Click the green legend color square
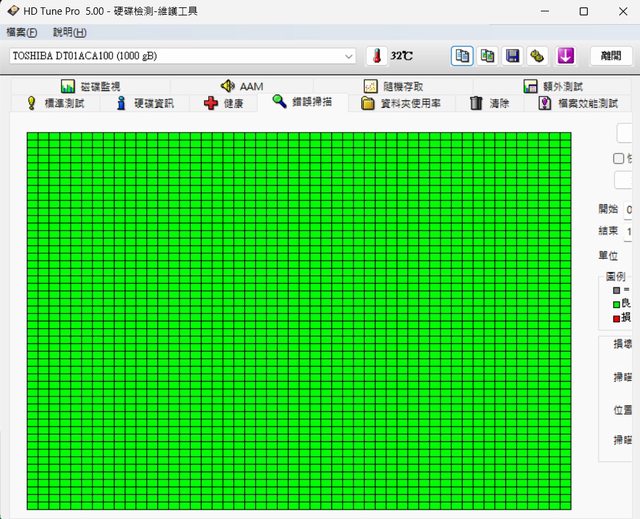Screen dimensions: 640x519 [x=616, y=304]
